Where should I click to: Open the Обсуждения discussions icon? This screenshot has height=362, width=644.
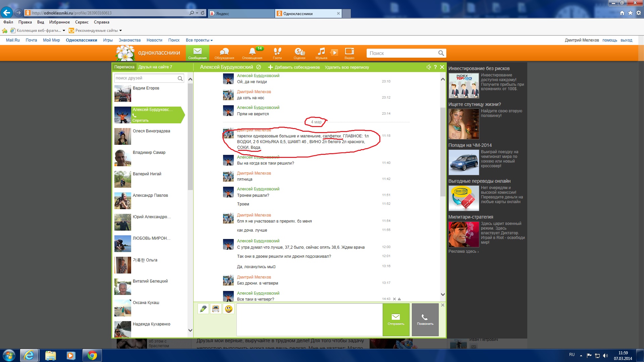(224, 53)
